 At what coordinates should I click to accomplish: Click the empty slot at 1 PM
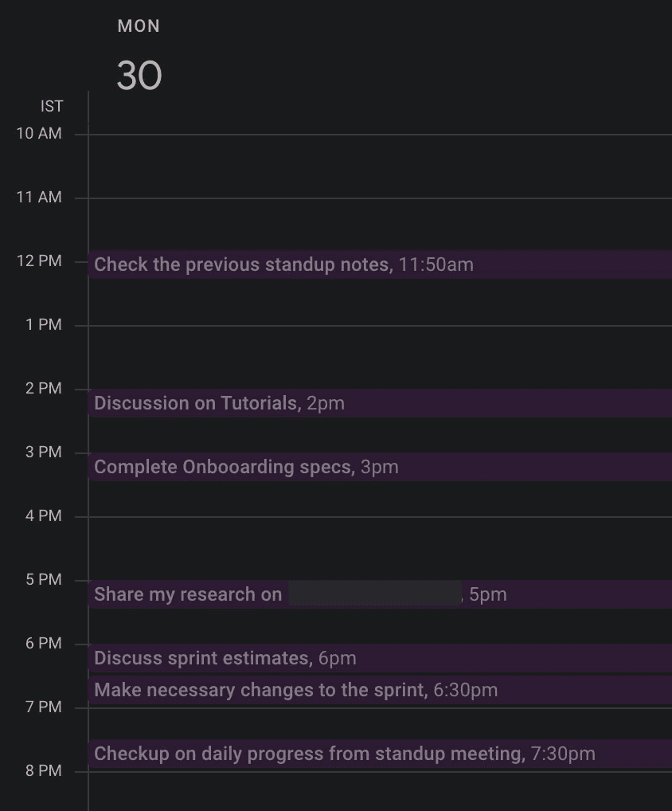pos(358,351)
